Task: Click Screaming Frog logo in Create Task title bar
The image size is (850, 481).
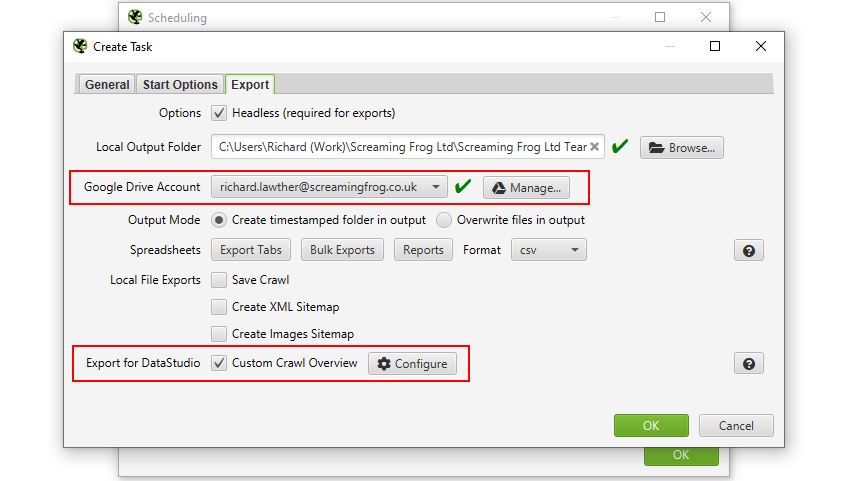Action: (80, 47)
